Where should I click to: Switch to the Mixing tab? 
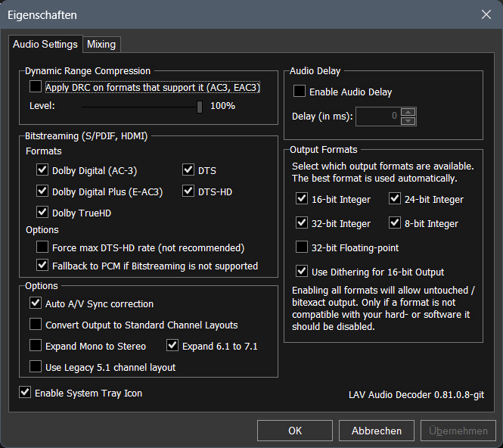coord(101,45)
